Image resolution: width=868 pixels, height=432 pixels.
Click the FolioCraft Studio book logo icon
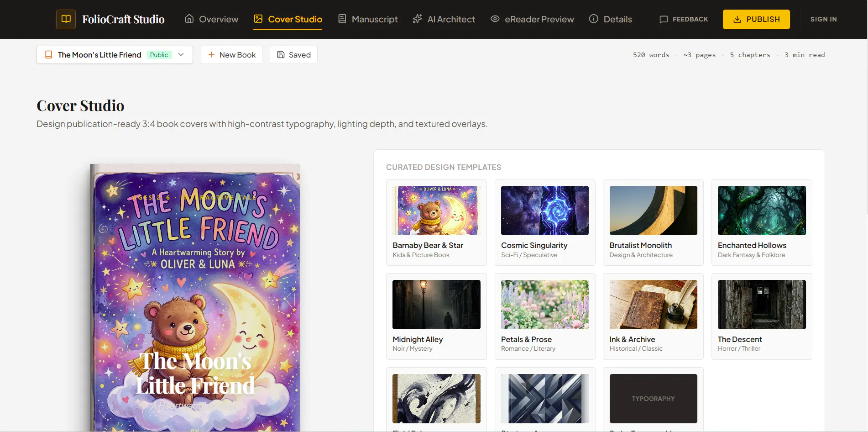pos(66,19)
